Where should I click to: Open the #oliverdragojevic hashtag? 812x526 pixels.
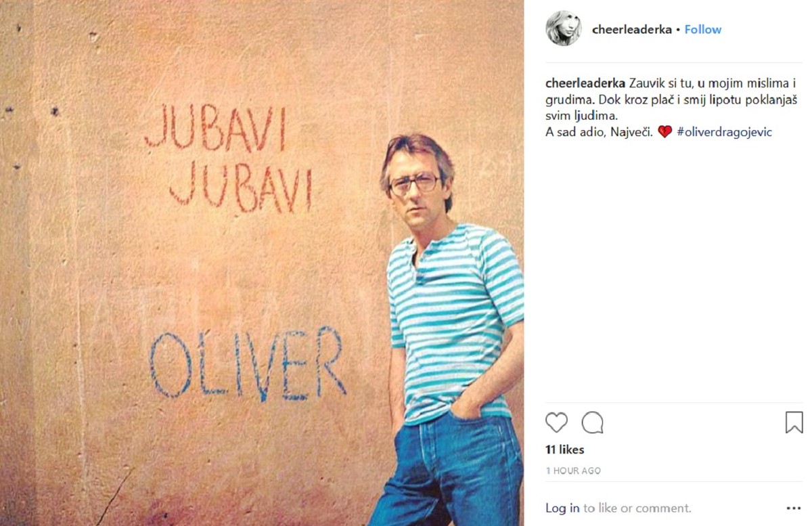click(724, 132)
